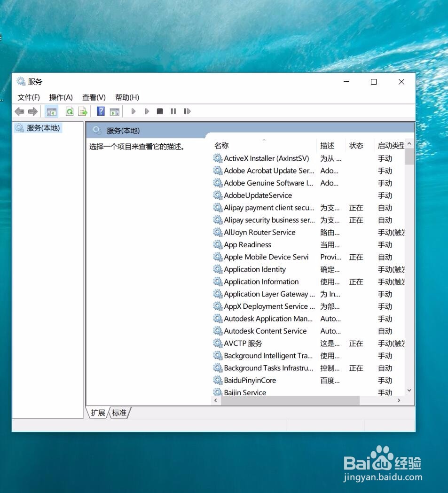Screen dimensions: 448x493
Task: Refresh the services list
Action: [x=68, y=111]
